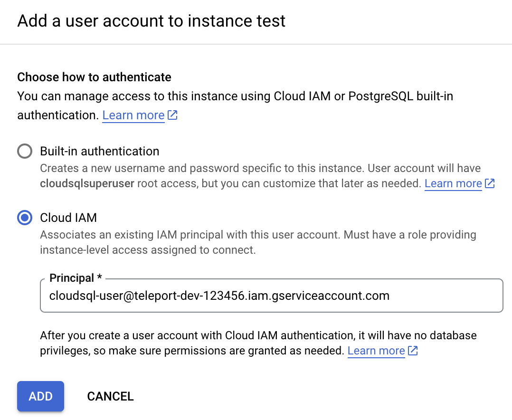Select the Built-in authentication radio button

(24, 151)
